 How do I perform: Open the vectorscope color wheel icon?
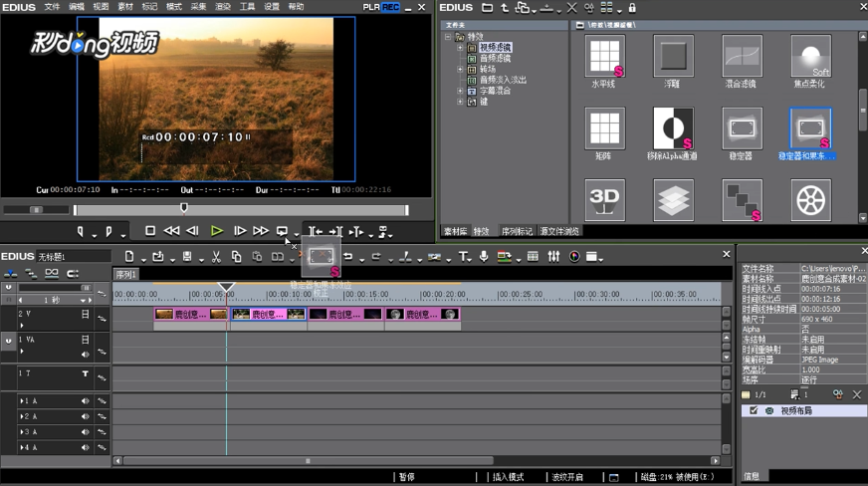point(574,256)
